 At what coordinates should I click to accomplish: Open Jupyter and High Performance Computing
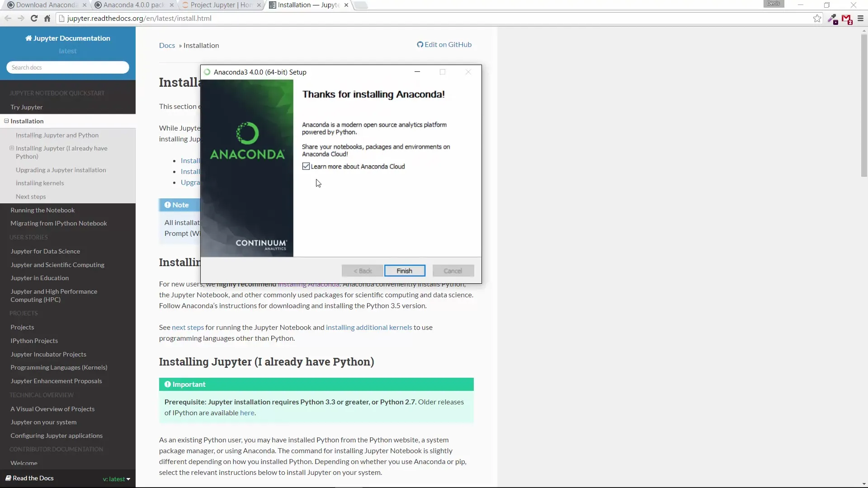(x=54, y=296)
